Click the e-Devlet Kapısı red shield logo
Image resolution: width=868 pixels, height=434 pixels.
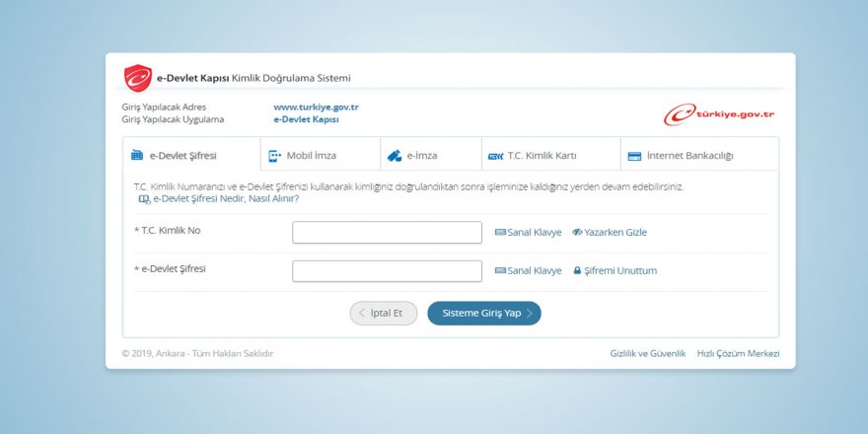(138, 78)
